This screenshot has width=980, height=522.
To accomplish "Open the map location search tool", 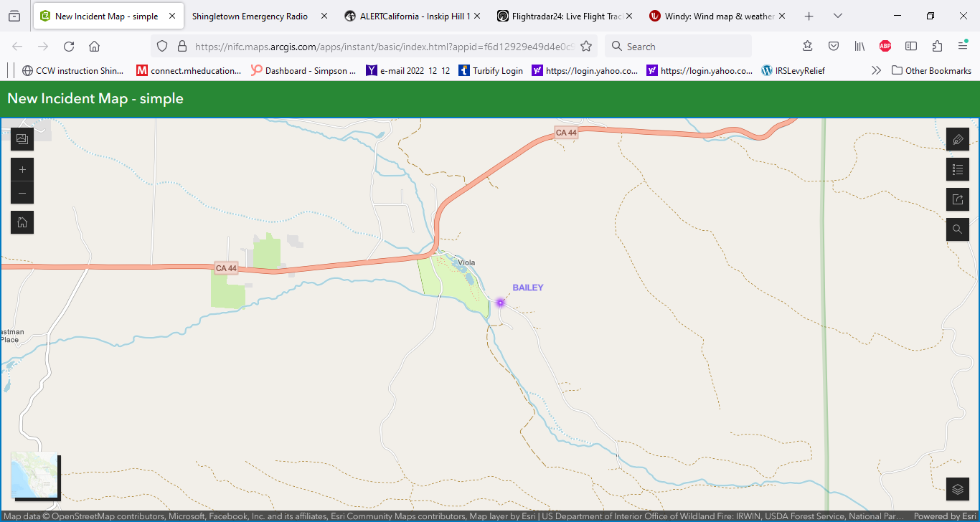I will pos(957,229).
